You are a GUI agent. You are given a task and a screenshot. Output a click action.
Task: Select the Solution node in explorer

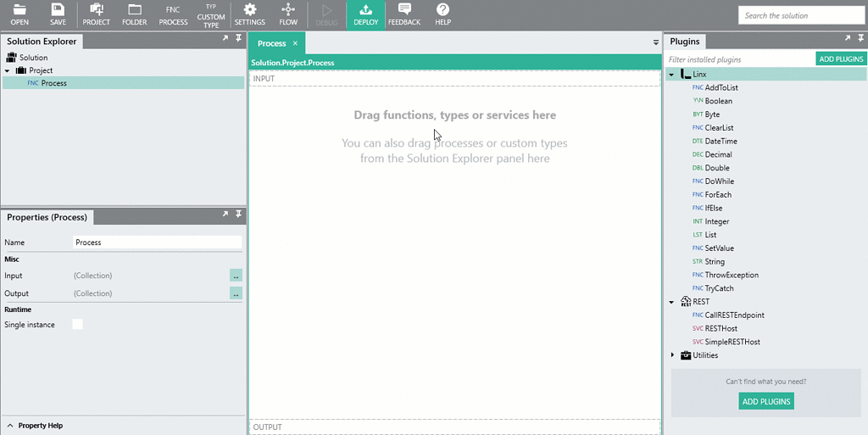(33, 58)
